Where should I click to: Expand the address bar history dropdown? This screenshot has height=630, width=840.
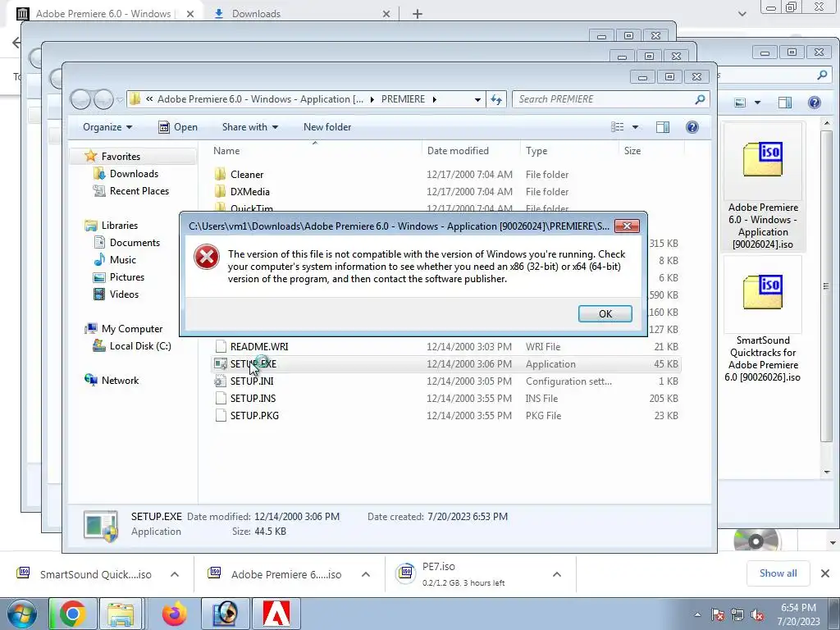pyautogui.click(x=477, y=99)
